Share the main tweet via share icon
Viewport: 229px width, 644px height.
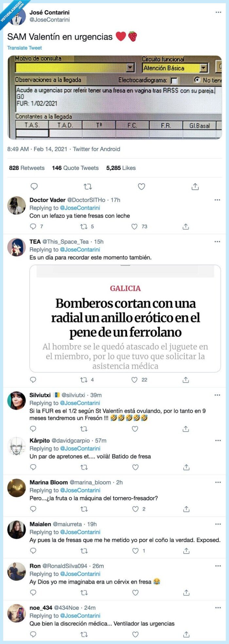tap(195, 187)
